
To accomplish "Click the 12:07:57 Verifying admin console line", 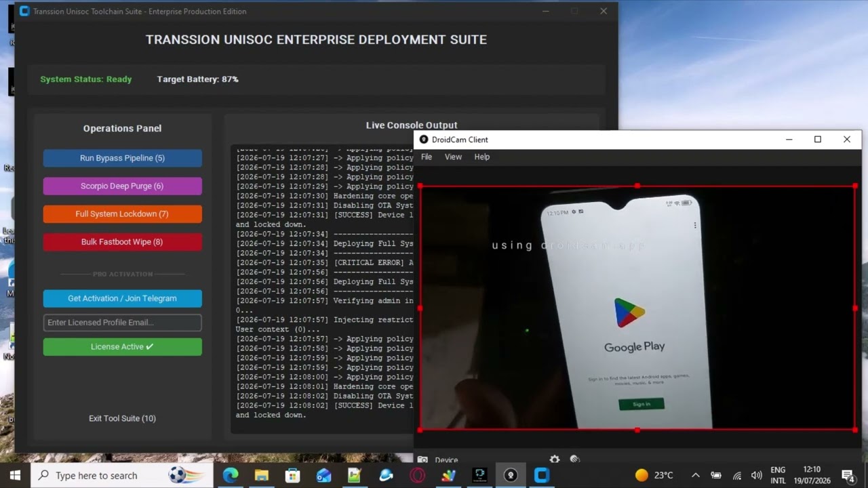I will tap(324, 300).
